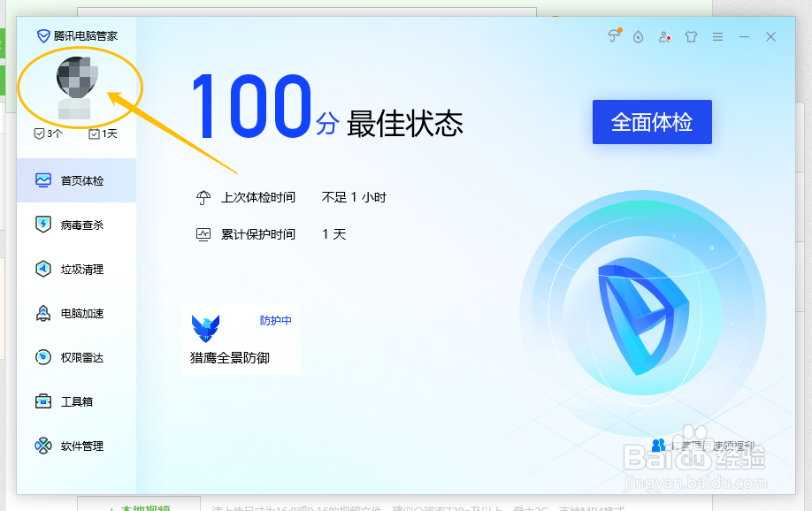Click the 累计保护时间 label
This screenshot has width=812, height=511.
pos(258,234)
